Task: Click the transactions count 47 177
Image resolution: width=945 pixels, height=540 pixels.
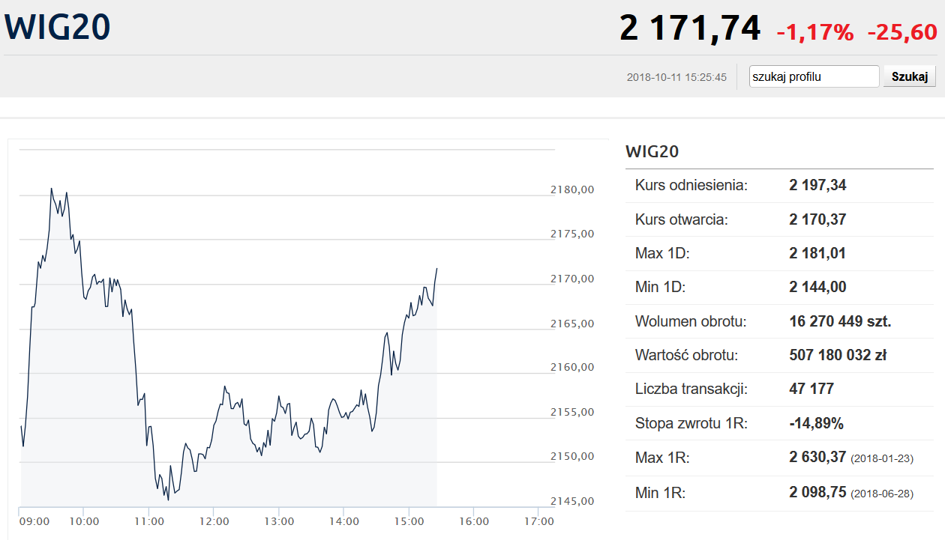Action: pyautogui.click(x=811, y=389)
